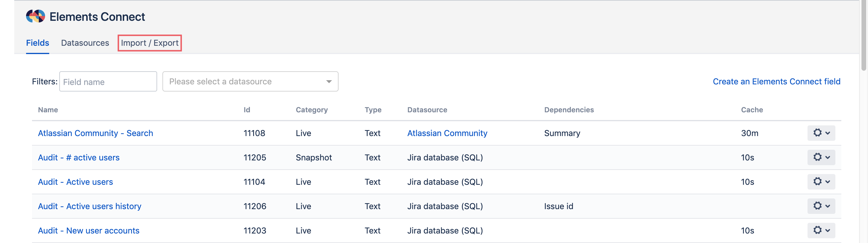
Task: Switch to the Fields tab
Action: (x=37, y=43)
